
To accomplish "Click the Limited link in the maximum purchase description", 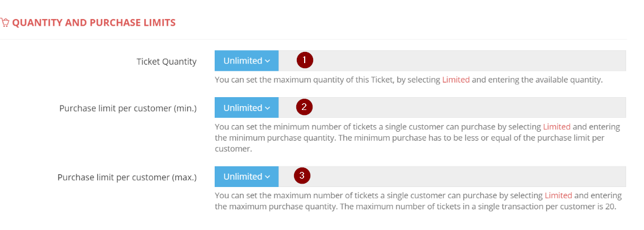I will (x=558, y=195).
